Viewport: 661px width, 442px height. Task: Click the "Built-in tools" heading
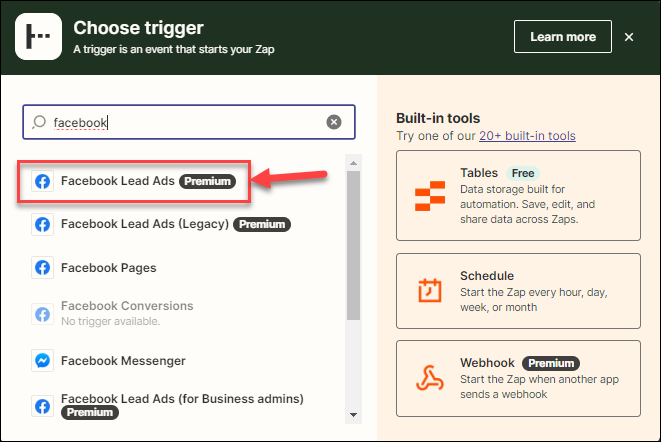tap(438, 118)
